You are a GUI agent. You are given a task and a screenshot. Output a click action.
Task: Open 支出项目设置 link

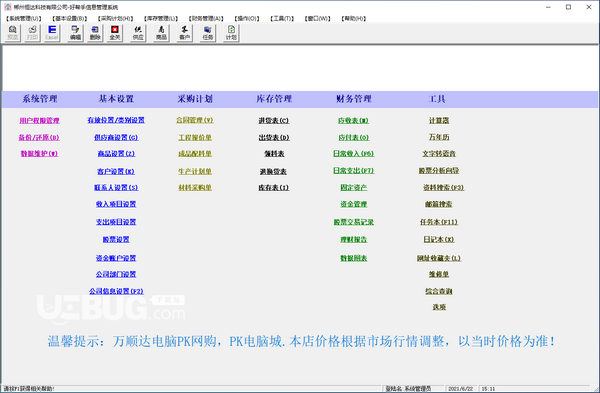pos(116,222)
